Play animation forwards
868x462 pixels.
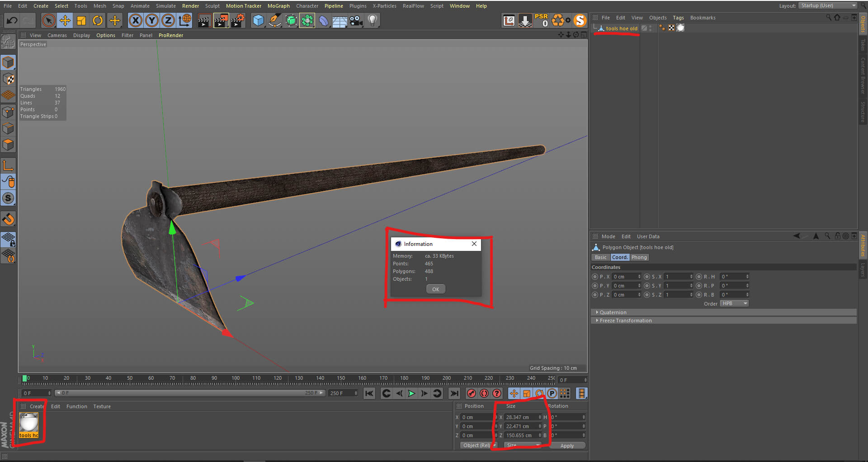[411, 393]
